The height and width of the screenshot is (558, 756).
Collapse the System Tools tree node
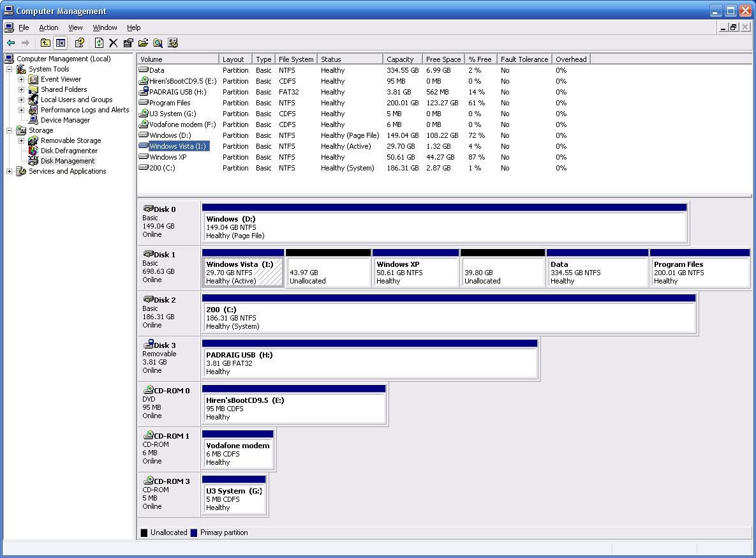point(9,69)
